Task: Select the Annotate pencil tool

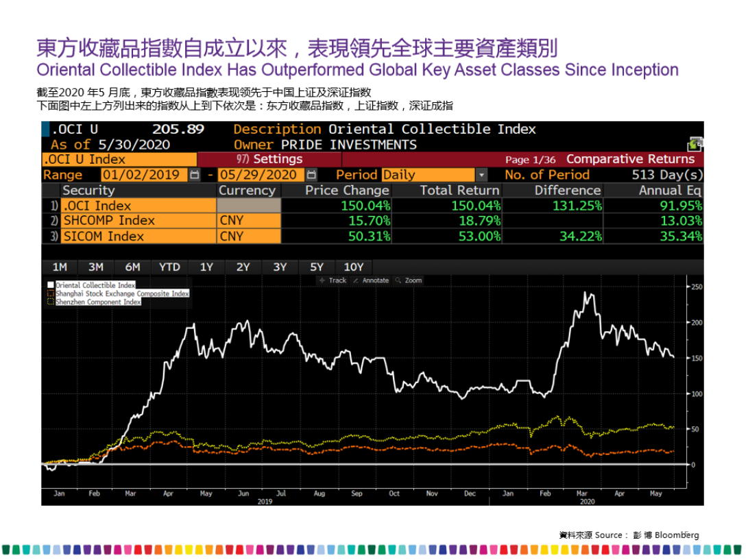Action: click(371, 280)
